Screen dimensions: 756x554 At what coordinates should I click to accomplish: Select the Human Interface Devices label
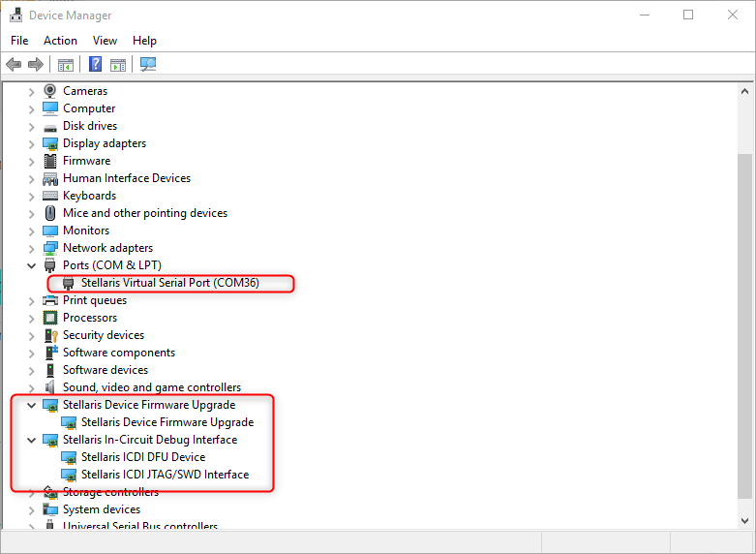coord(126,178)
